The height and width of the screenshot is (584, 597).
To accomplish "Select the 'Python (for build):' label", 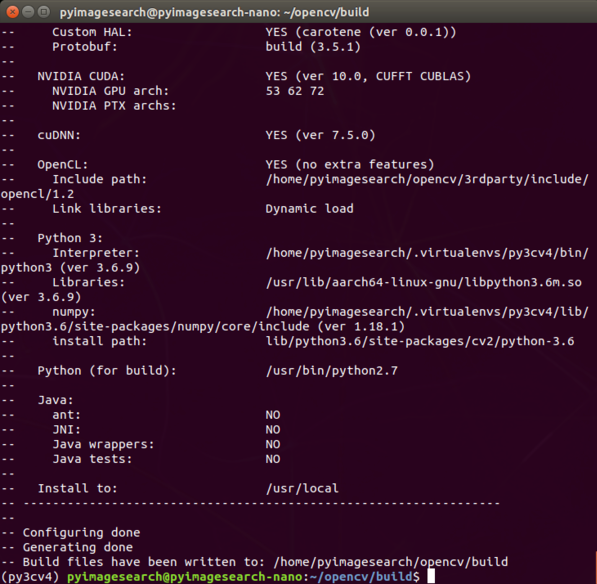I will coord(107,371).
